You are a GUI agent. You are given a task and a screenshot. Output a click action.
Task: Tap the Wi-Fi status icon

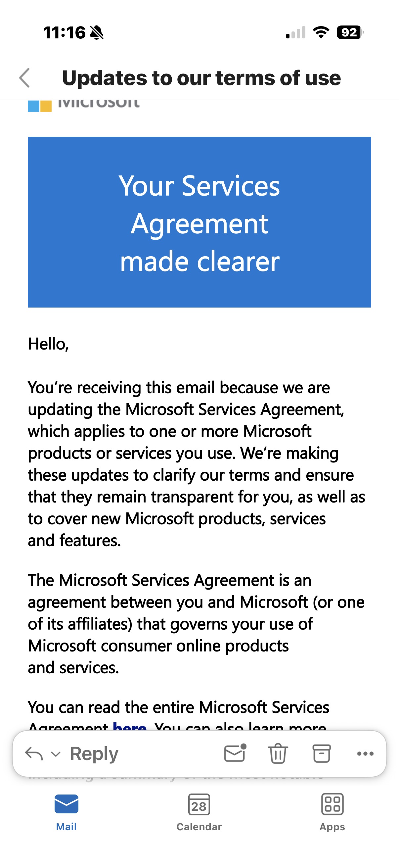click(321, 32)
